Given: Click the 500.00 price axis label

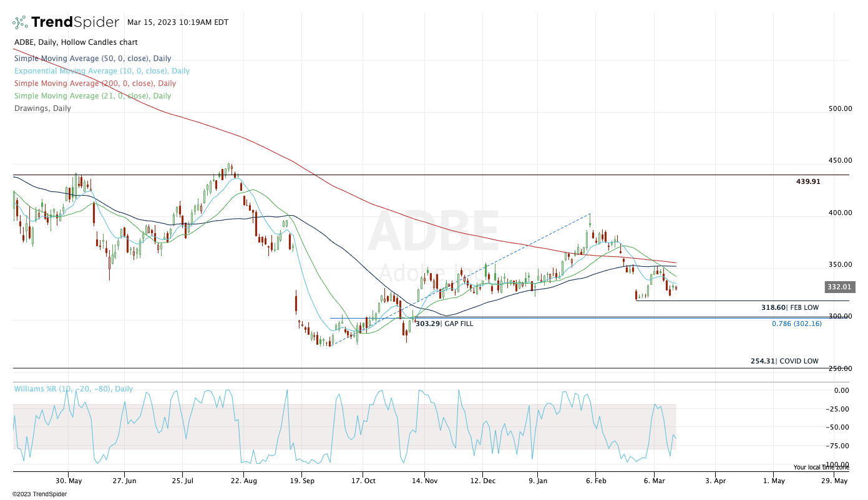Looking at the screenshot, I should (840, 108).
